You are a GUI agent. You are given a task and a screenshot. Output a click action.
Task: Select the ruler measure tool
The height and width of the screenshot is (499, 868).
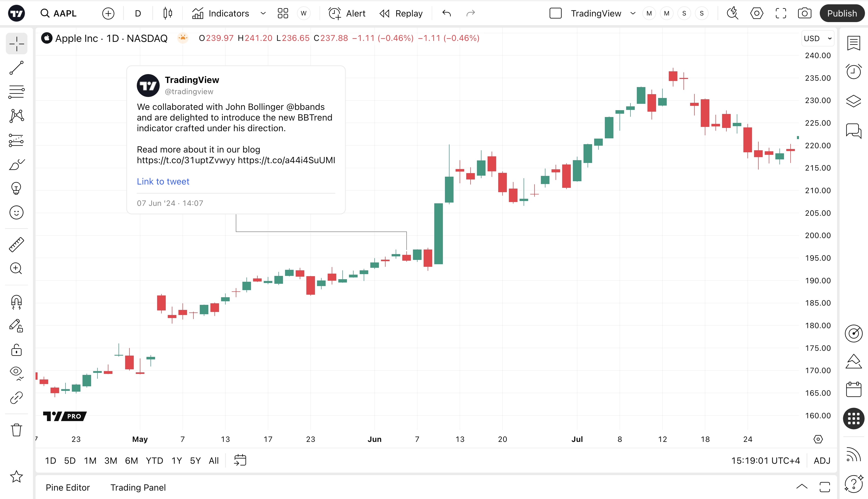(16, 245)
